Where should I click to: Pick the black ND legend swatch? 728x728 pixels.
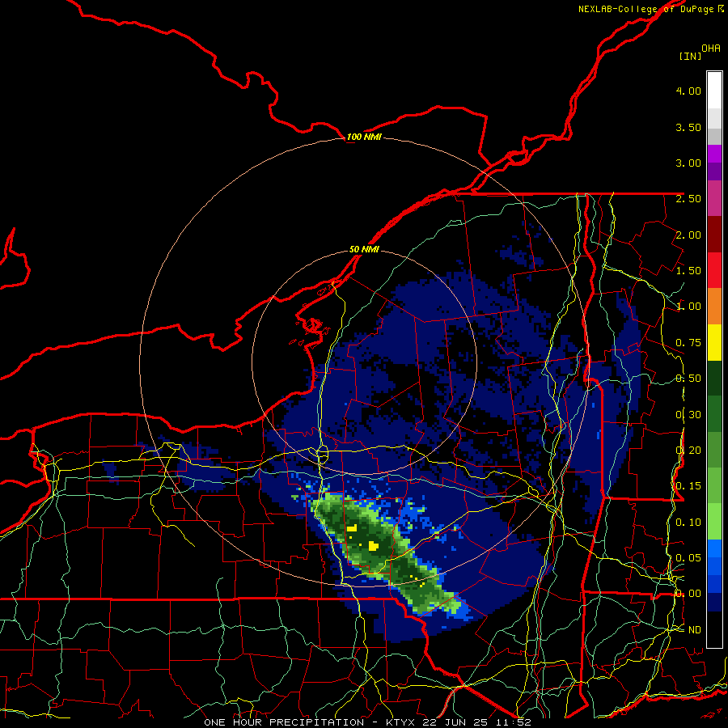[x=714, y=629]
